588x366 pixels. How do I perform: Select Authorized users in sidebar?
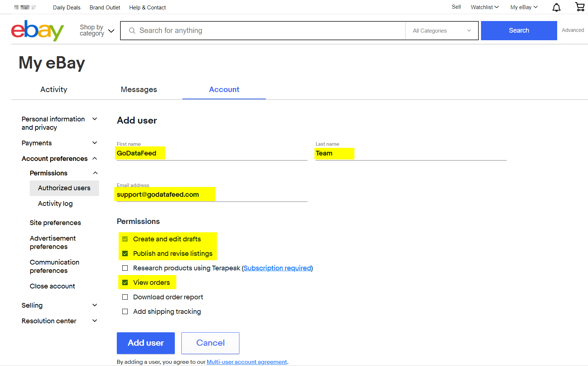click(64, 188)
